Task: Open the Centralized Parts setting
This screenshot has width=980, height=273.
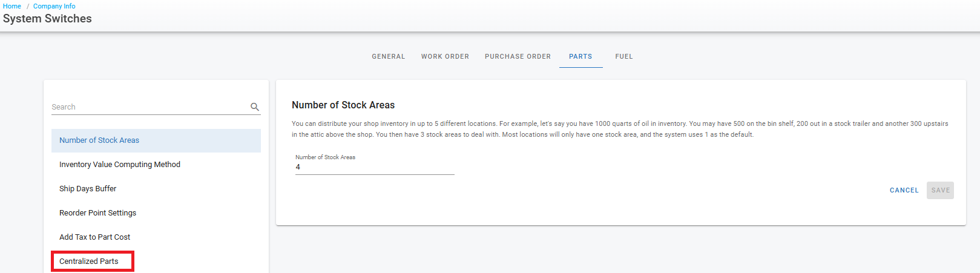Action: pyautogui.click(x=89, y=261)
